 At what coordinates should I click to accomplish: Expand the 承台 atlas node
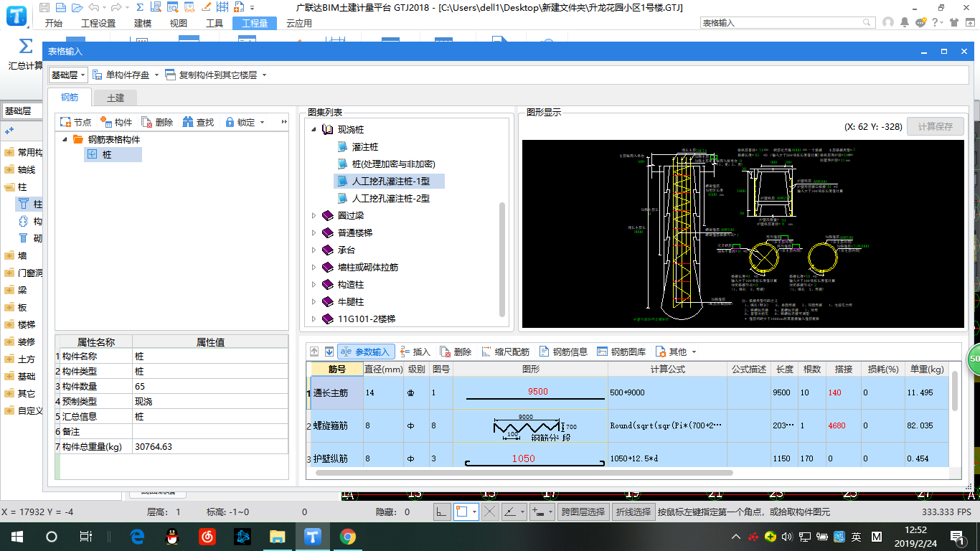tap(314, 250)
